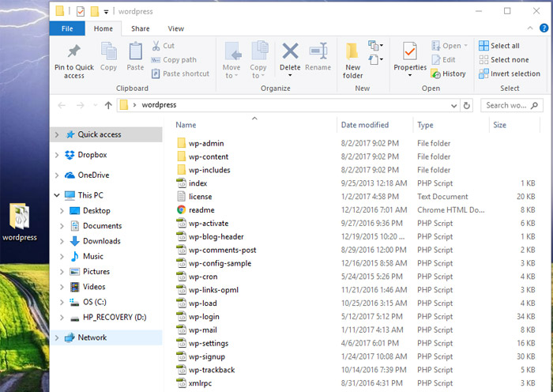Click the wordpress desktop folder icon

click(20, 217)
